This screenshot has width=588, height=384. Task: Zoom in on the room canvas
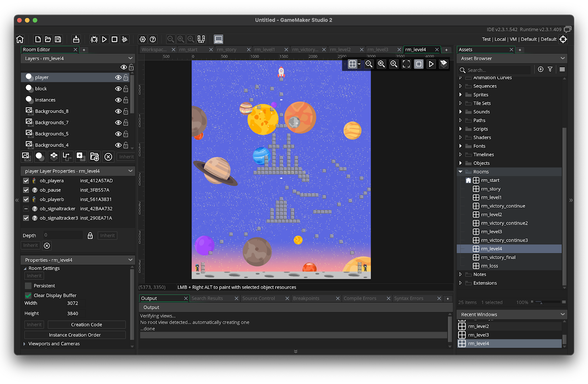pos(394,64)
